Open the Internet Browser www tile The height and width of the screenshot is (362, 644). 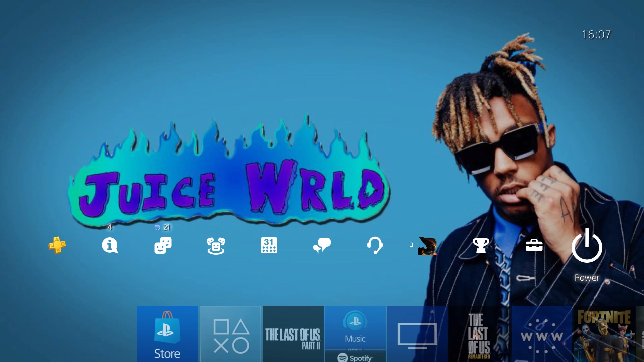[542, 334]
